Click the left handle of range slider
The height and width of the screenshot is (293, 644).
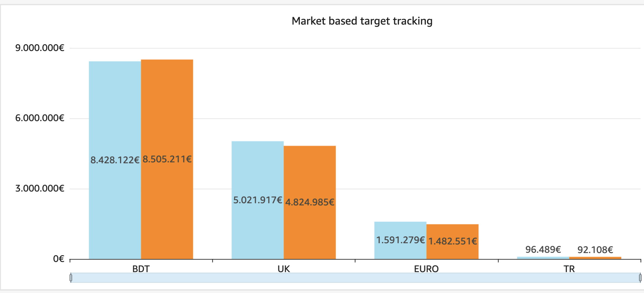tap(71, 278)
